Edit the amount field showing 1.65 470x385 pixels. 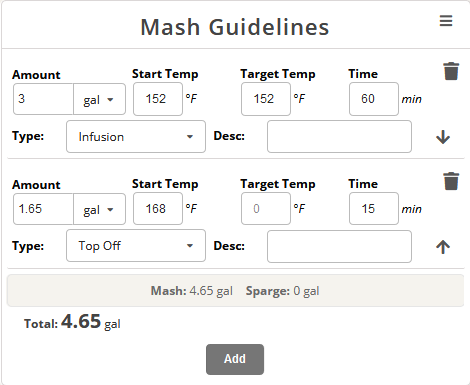click(43, 209)
